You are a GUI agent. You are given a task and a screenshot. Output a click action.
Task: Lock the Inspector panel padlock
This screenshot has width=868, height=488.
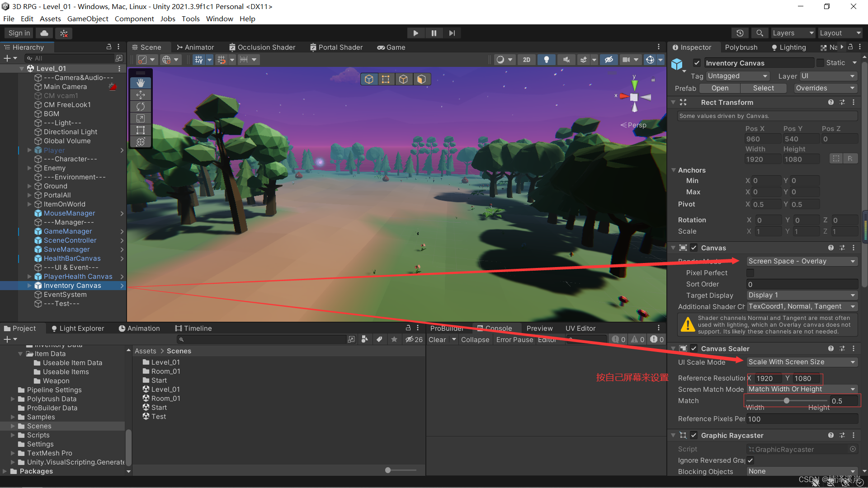850,47
